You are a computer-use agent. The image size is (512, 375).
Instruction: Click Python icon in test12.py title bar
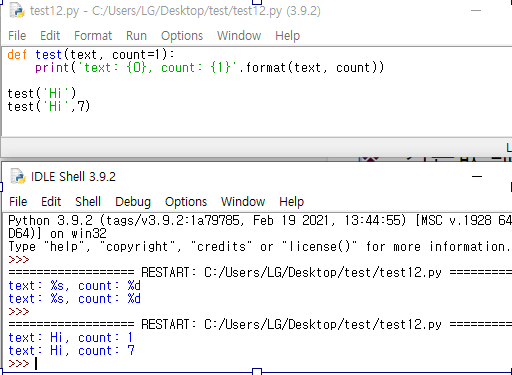click(17, 11)
